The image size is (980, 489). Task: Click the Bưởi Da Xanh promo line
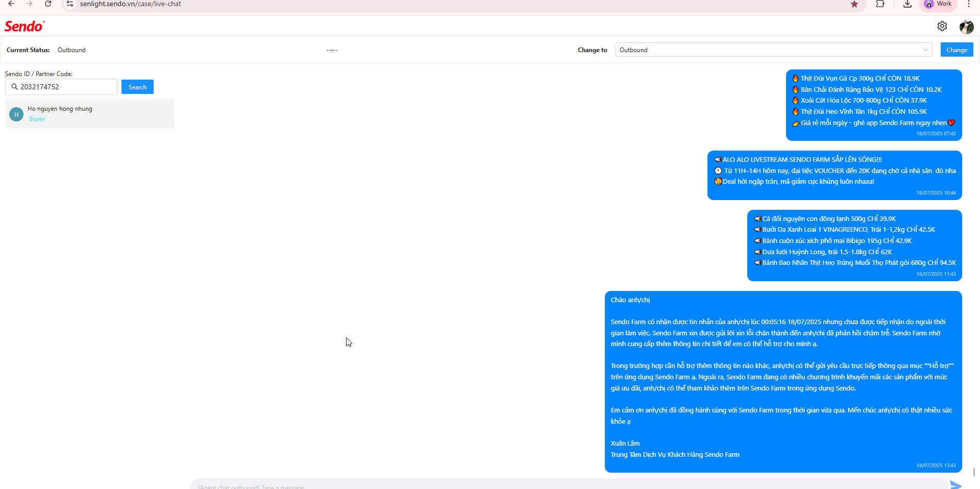(845, 230)
